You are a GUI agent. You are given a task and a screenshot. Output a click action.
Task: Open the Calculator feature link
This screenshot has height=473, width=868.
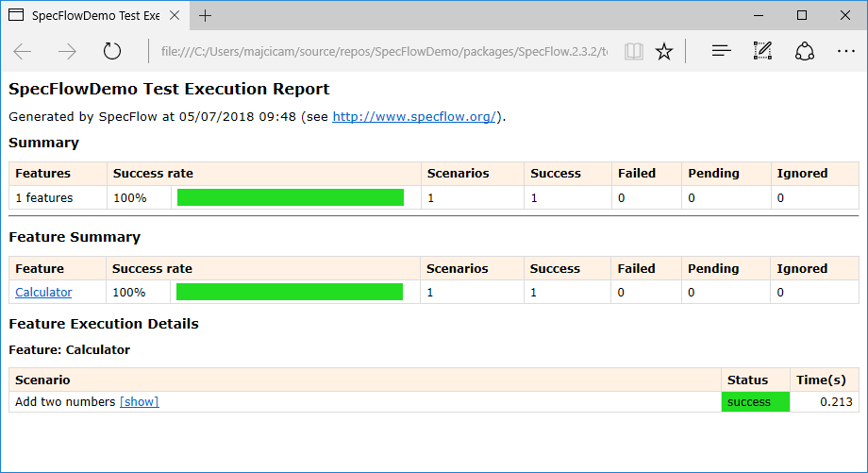43,293
